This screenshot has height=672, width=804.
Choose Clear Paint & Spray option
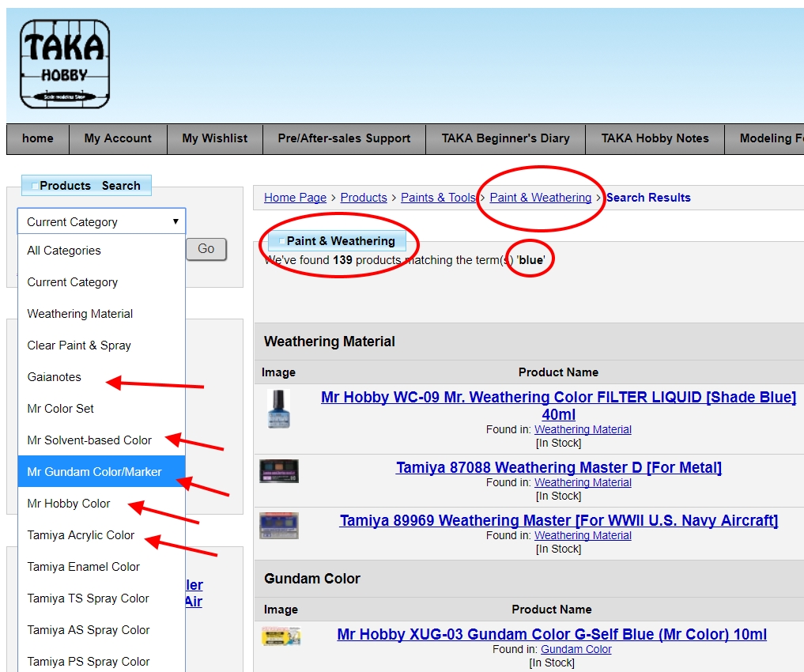101,345
